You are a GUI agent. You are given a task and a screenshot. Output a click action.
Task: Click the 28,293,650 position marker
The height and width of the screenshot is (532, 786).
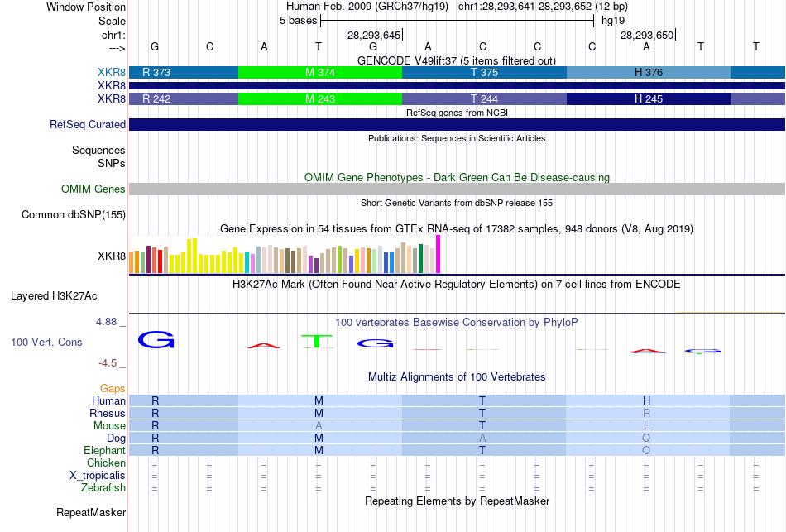(647, 35)
